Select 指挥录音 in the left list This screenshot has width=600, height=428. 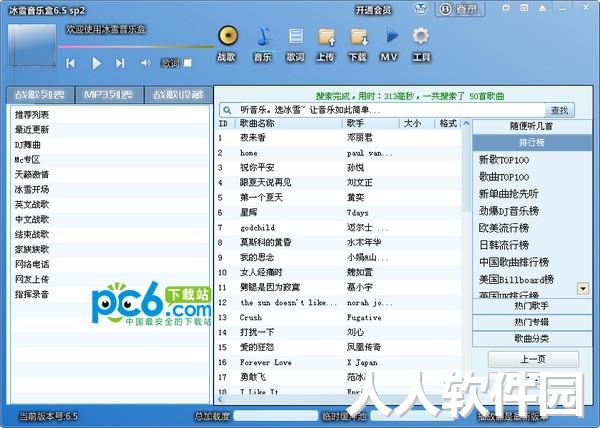coord(32,294)
